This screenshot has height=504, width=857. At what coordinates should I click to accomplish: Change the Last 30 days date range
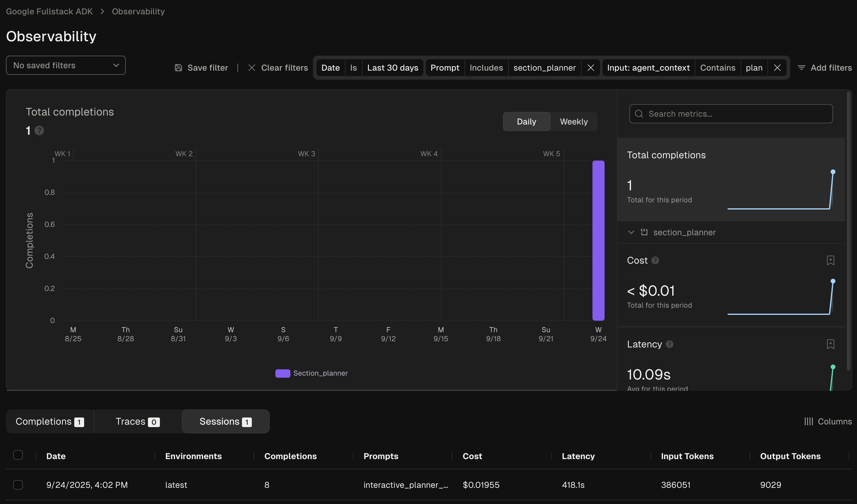point(393,68)
